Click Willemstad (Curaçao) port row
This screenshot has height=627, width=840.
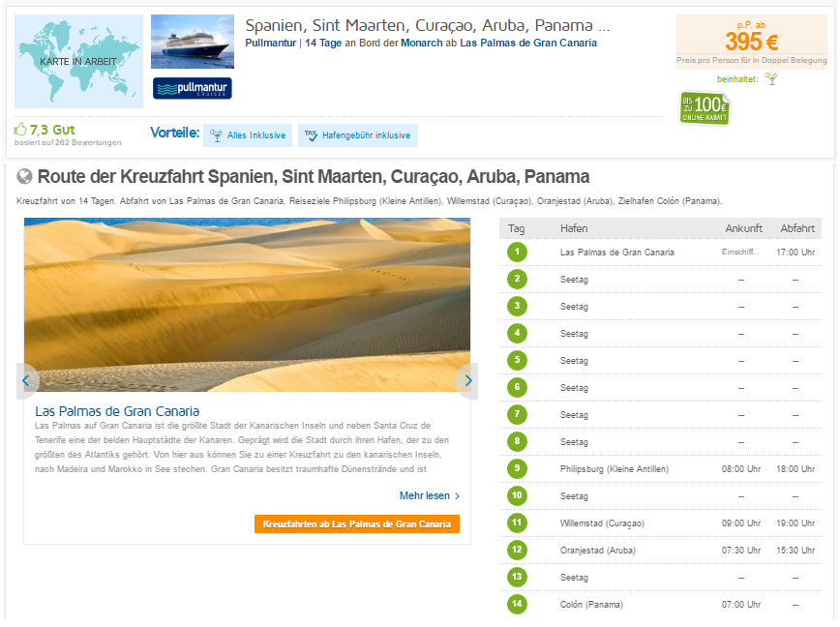[602, 523]
